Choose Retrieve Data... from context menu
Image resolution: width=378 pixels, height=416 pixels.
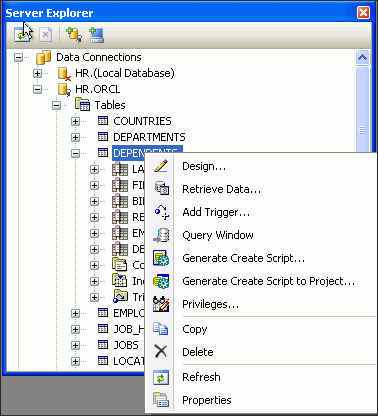[260, 189]
